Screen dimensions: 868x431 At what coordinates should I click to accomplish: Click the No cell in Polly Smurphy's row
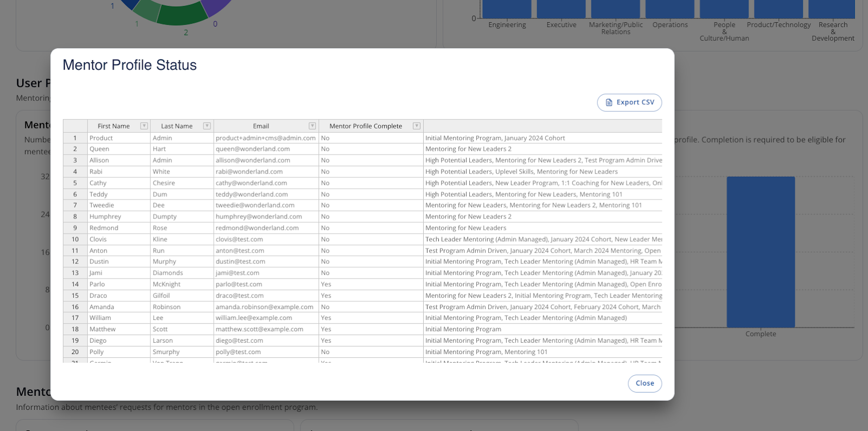[325, 352]
